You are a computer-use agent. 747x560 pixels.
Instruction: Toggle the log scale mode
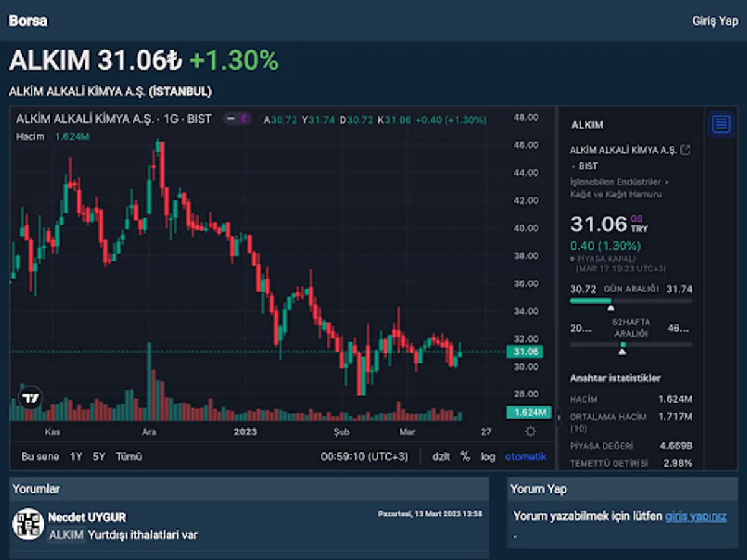tap(487, 457)
